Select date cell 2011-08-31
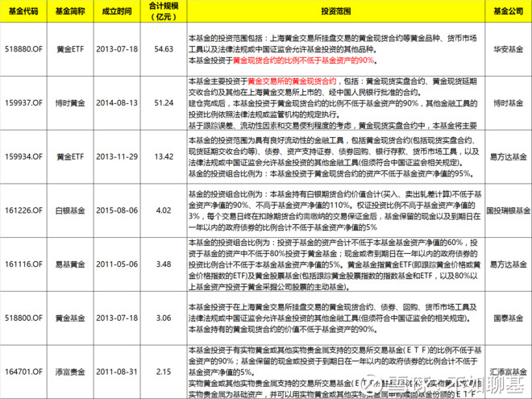 [x=117, y=372]
